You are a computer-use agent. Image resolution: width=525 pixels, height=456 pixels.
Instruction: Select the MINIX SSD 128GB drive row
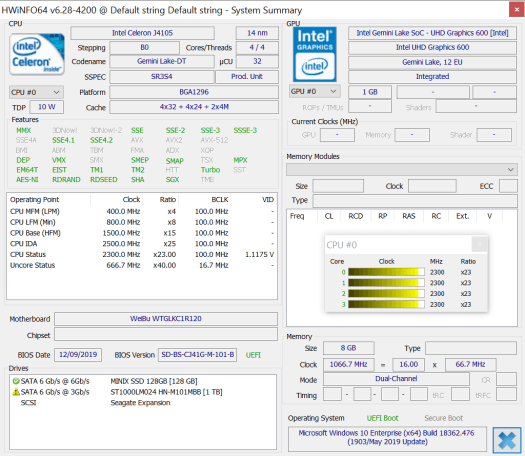click(142, 381)
